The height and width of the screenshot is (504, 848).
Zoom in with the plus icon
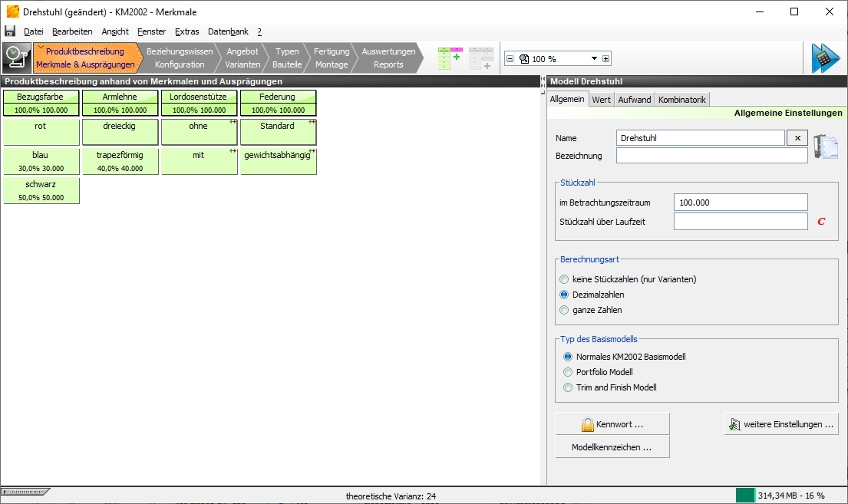point(605,59)
